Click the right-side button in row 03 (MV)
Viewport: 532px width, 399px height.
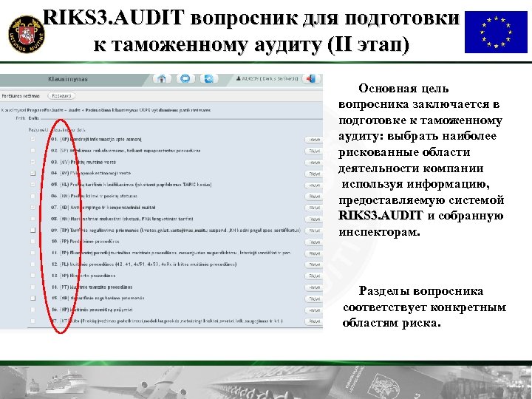pos(313,163)
